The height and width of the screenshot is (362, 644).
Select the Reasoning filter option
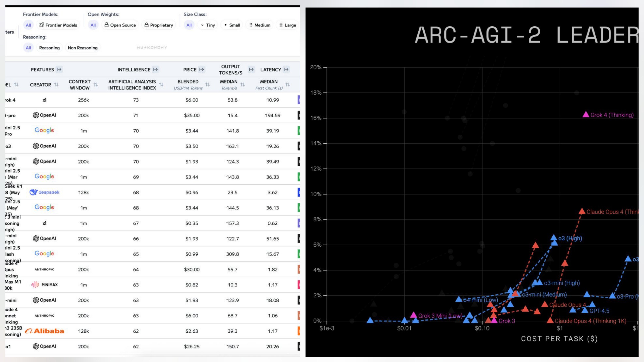(49, 48)
